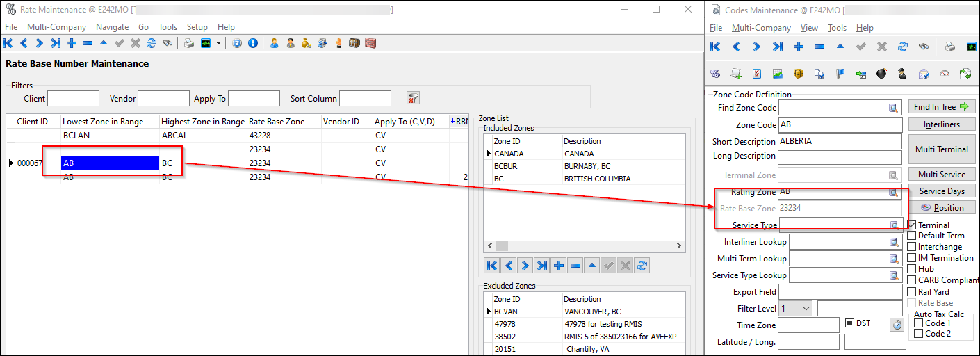Screen dimensions: 980x356
Task: Click the print icon in Rate Maintenance toolbar
Action: tap(189, 43)
